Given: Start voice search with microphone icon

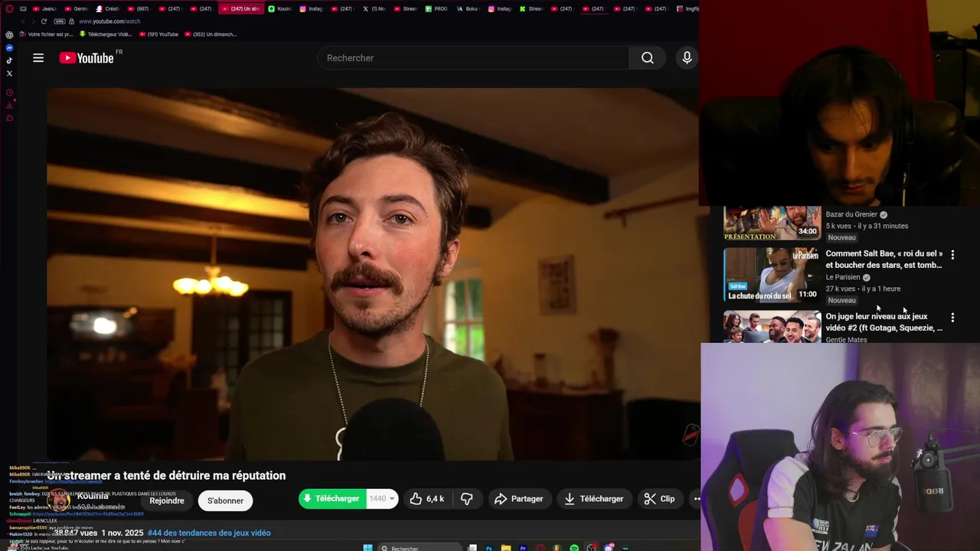Looking at the screenshot, I should click(x=687, y=58).
